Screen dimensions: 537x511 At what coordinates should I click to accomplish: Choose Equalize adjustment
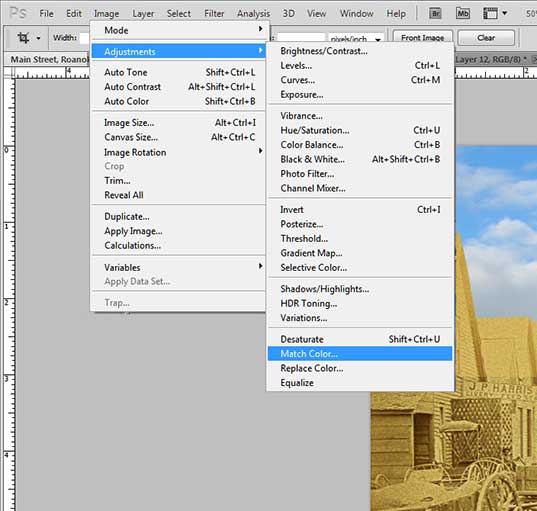360,383
